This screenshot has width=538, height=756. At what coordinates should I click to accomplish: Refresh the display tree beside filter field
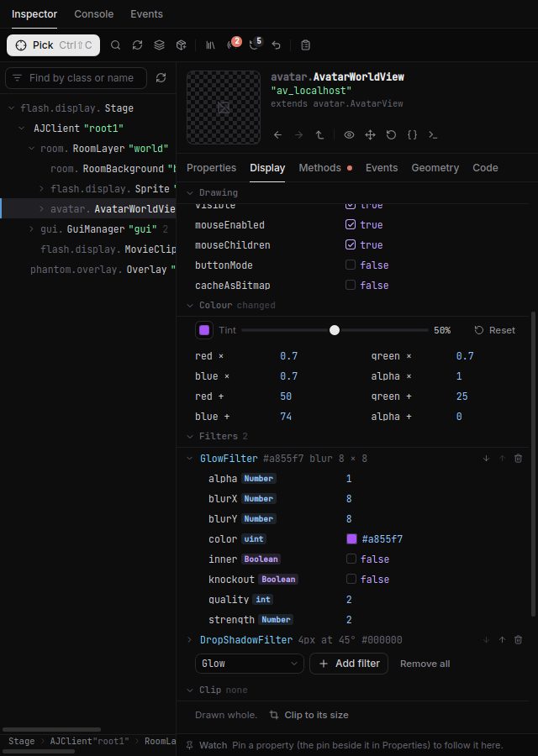coord(161,78)
